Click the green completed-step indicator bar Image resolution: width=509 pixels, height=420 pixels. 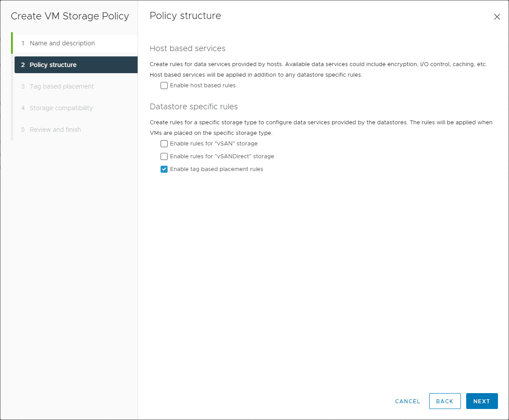click(x=12, y=43)
